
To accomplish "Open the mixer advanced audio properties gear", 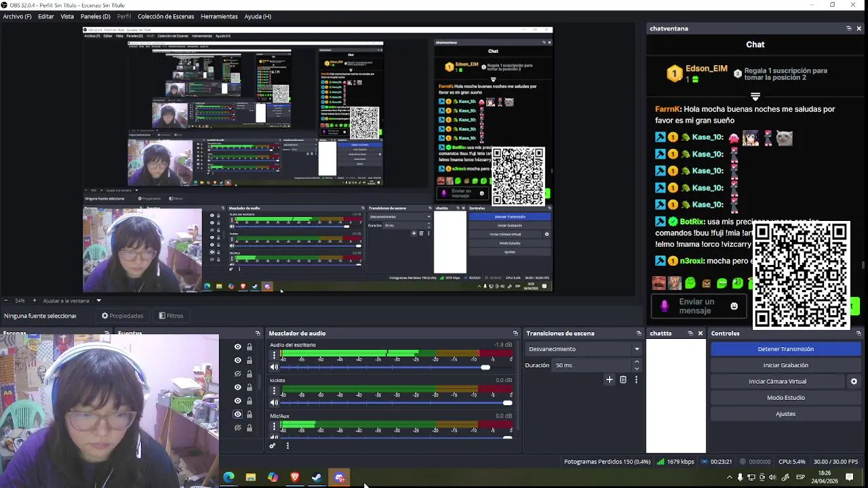I will [x=272, y=445].
